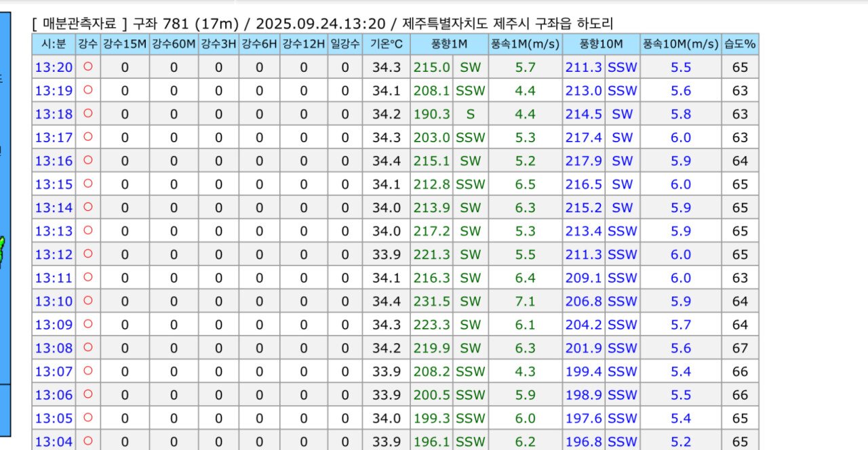Toggle the precipitation marker for 13:07

(87, 371)
